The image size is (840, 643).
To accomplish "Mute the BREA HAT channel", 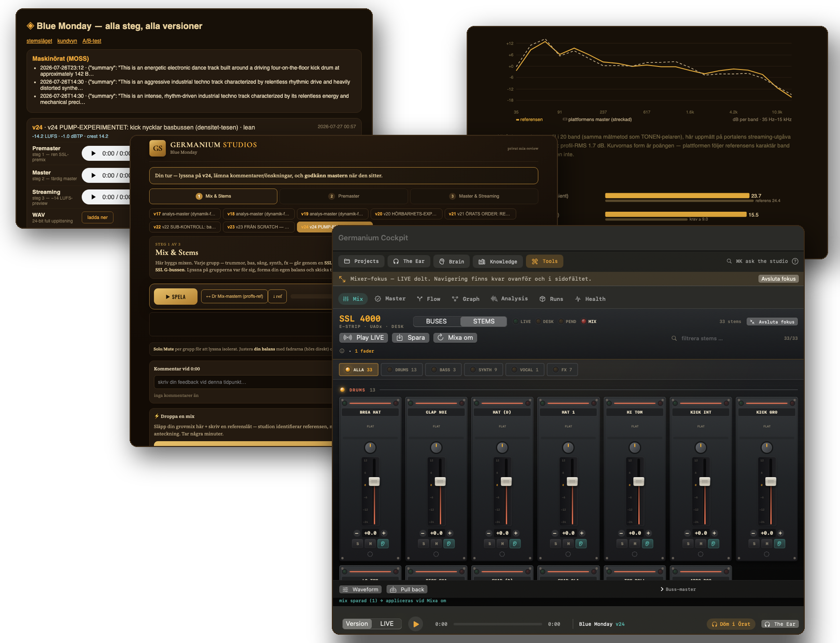I will [x=370, y=543].
